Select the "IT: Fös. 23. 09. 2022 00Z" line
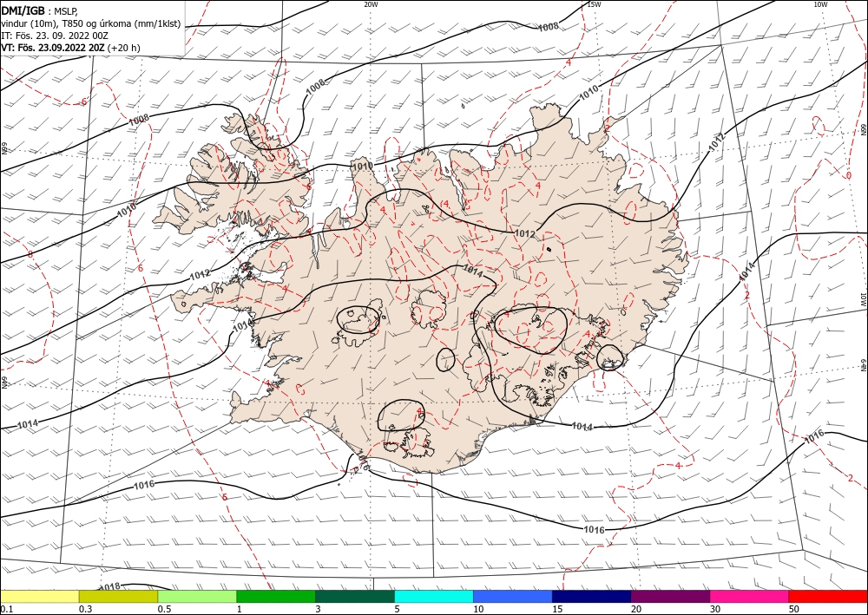 [55, 36]
